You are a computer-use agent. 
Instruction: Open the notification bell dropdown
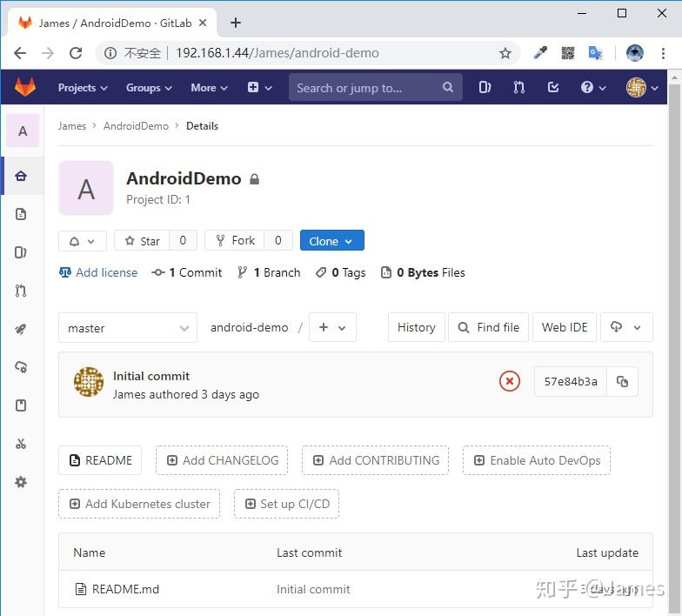[x=82, y=241]
